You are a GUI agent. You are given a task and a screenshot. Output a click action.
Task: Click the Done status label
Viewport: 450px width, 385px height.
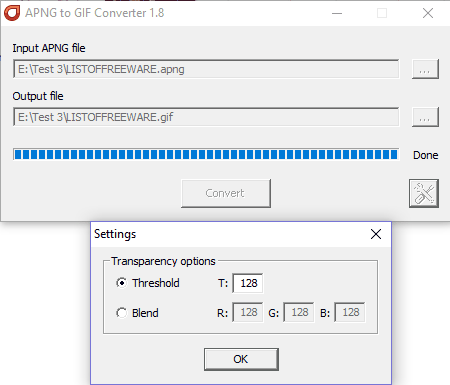426,155
